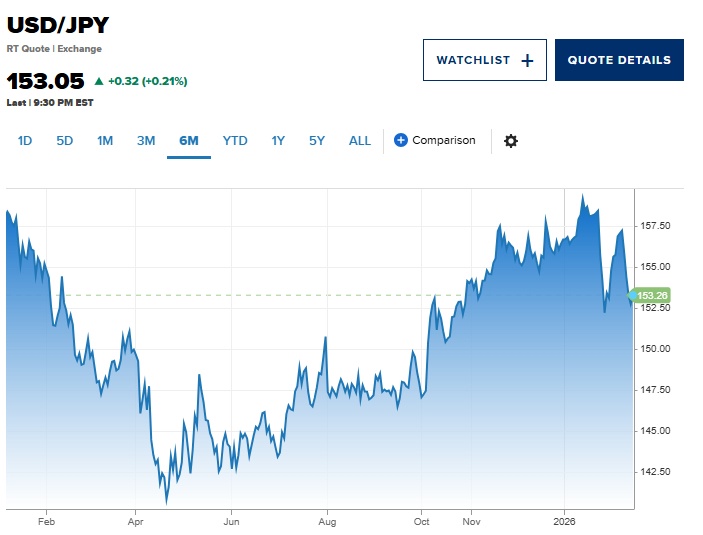The image size is (703, 535).
Task: Click the Comparison label text
Action: click(444, 141)
